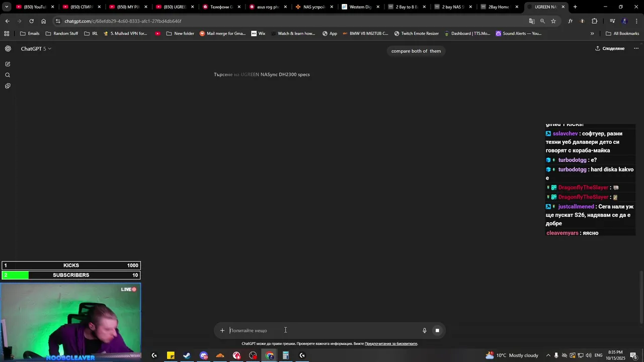Screen dimensions: 644x362
Task: Click the address bar URL
Action: (123, 21)
